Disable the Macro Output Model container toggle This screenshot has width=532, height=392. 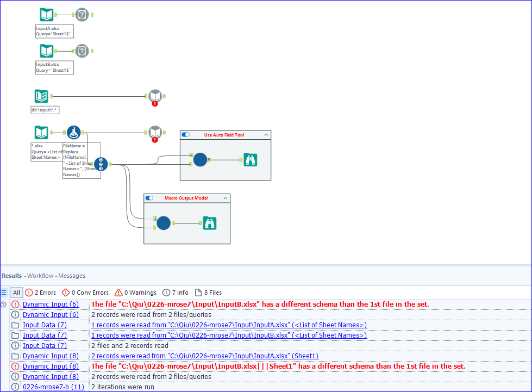pos(149,198)
